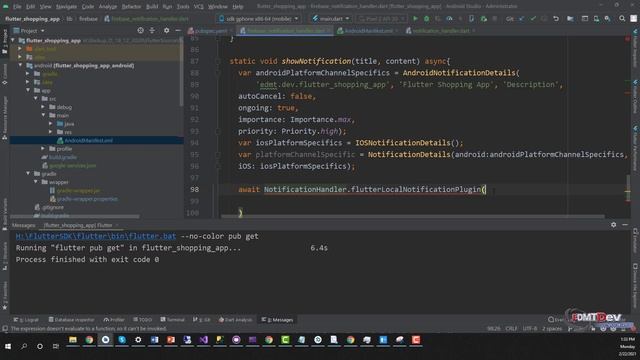The width and height of the screenshot is (640, 360).
Task: Click the UTF-8 encoding in status bar
Action: (529, 329)
